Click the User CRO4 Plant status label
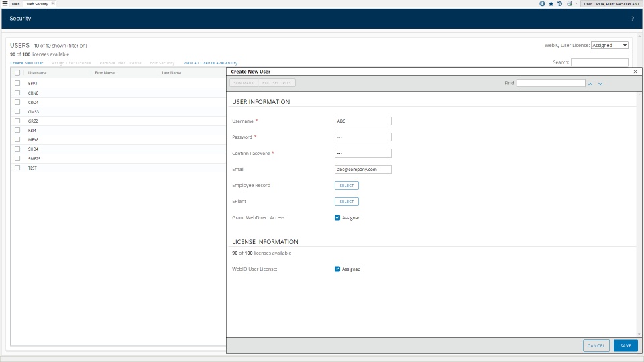This screenshot has height=362, width=644. coord(611,4)
